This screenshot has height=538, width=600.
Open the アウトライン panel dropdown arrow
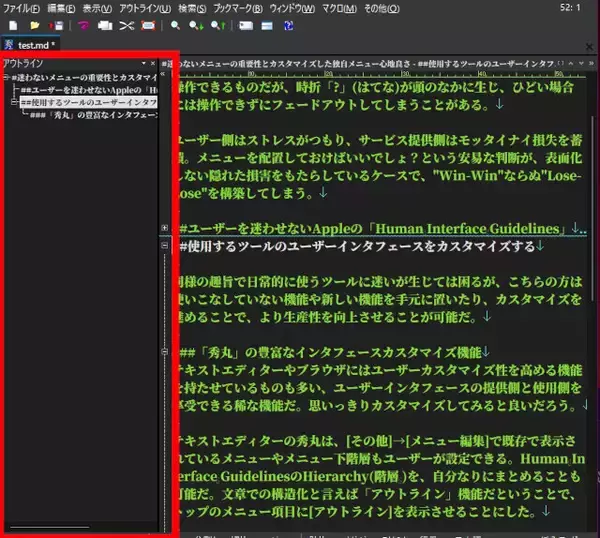point(143,62)
